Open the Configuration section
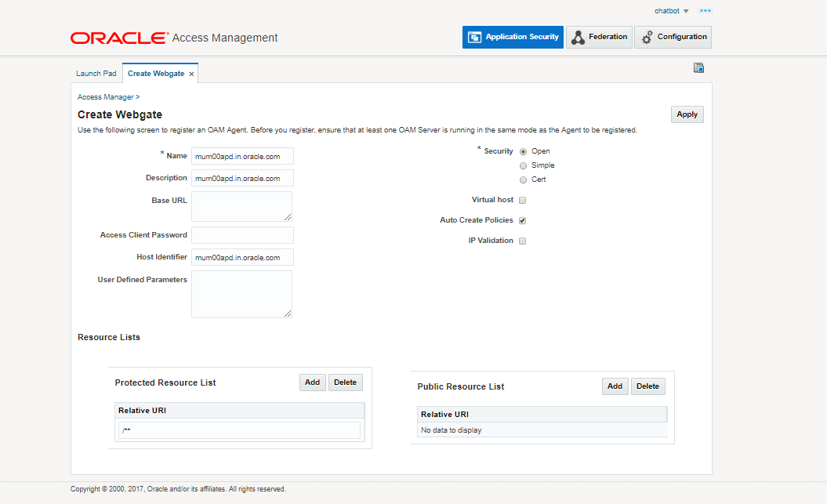 pyautogui.click(x=673, y=37)
